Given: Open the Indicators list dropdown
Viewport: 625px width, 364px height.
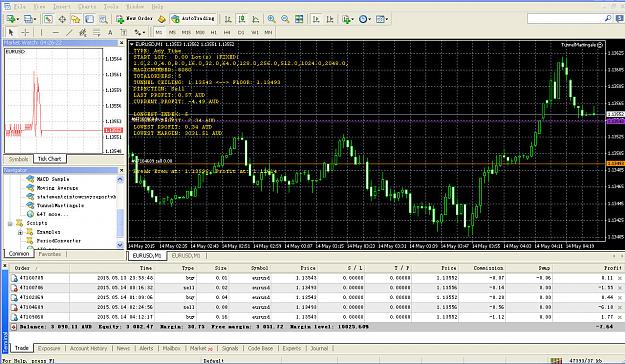Looking at the screenshot, I should coord(348,19).
